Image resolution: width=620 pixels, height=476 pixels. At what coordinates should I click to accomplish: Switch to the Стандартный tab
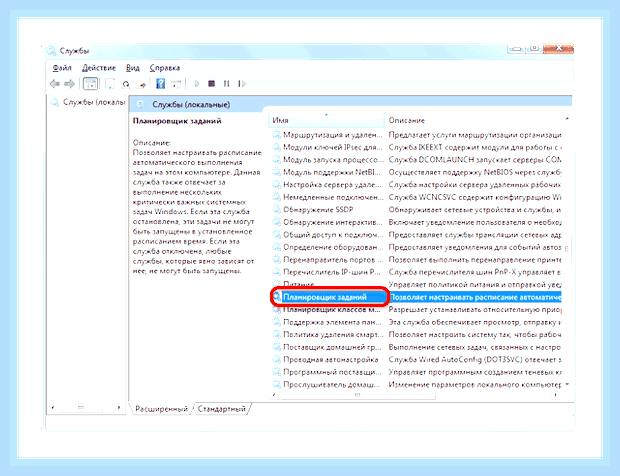coord(222,409)
